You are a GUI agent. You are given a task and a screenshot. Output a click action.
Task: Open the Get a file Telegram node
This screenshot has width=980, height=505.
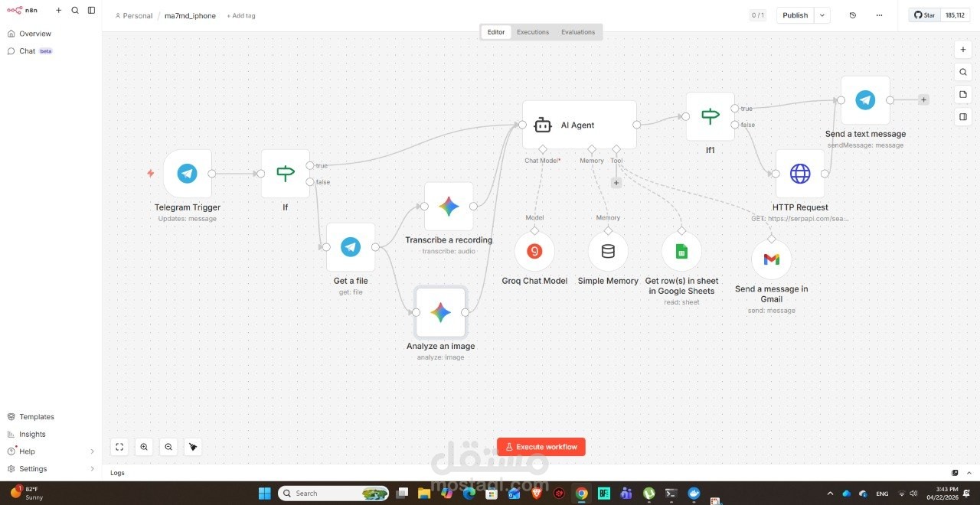click(351, 247)
